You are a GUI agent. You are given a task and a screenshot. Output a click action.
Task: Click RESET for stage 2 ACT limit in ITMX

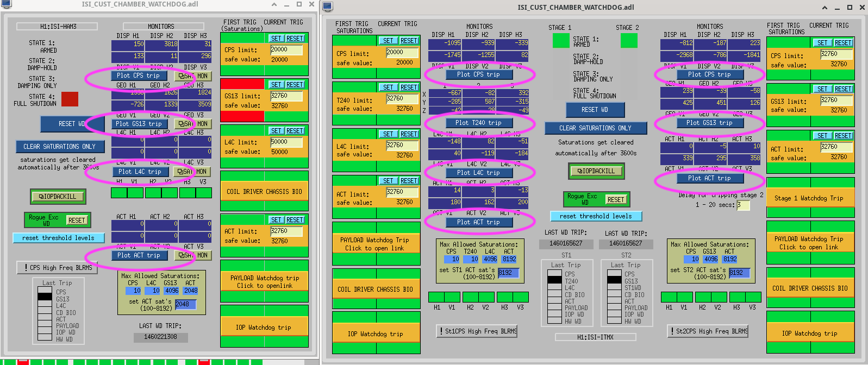(843, 136)
